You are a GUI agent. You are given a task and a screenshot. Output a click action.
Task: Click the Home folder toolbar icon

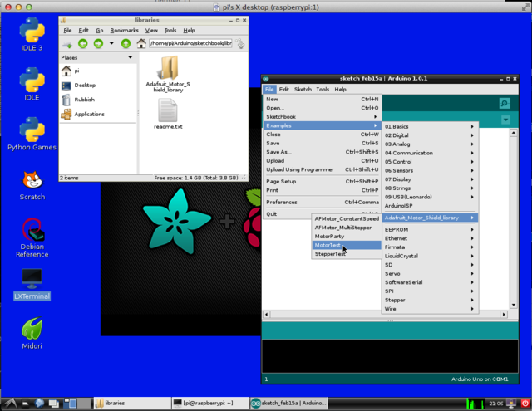141,43
